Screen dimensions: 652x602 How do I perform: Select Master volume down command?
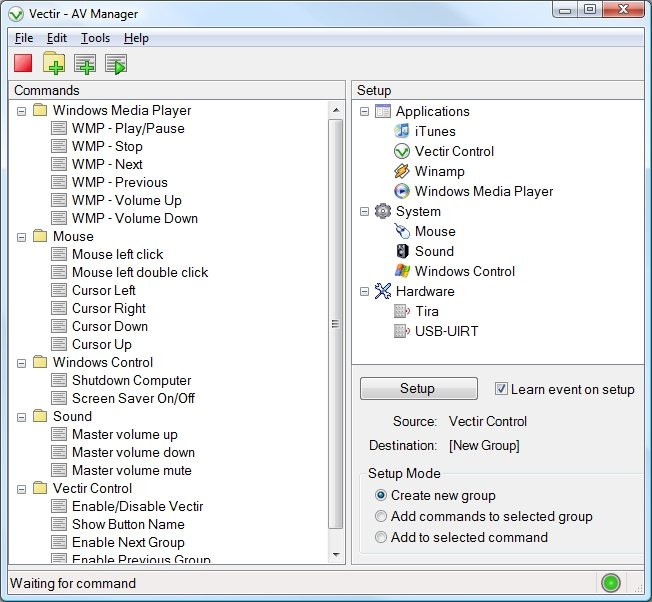coord(133,452)
